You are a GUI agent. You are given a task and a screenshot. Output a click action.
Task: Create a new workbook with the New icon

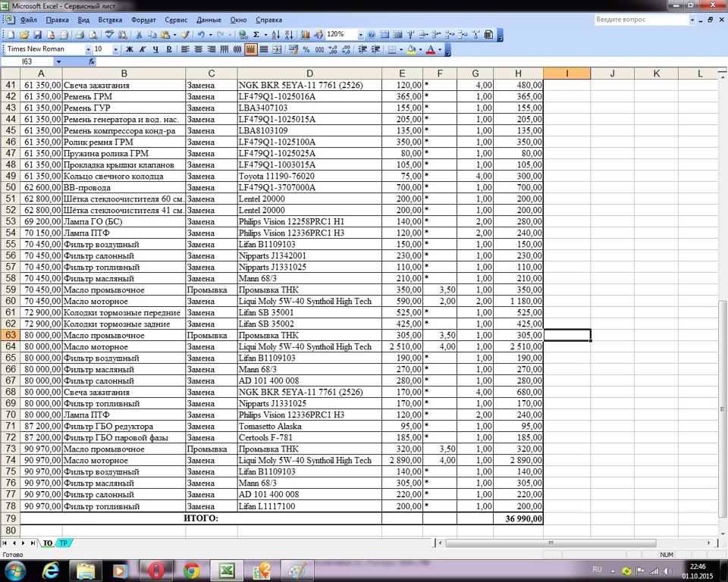11,35
